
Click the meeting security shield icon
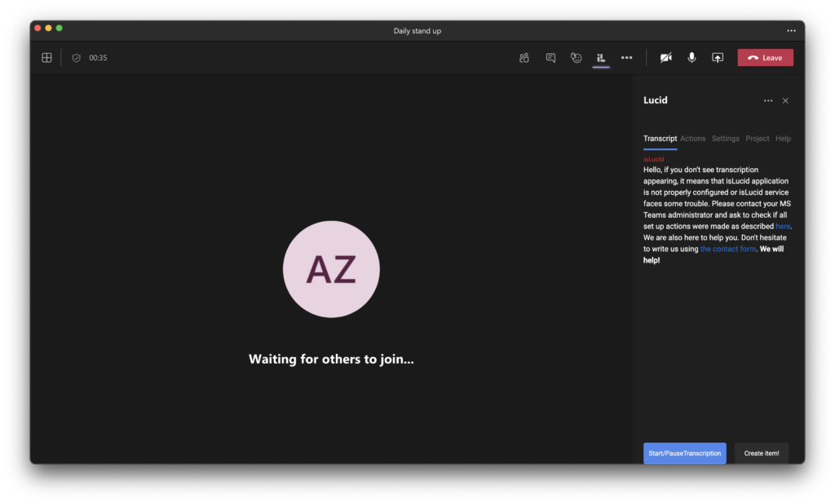click(76, 58)
